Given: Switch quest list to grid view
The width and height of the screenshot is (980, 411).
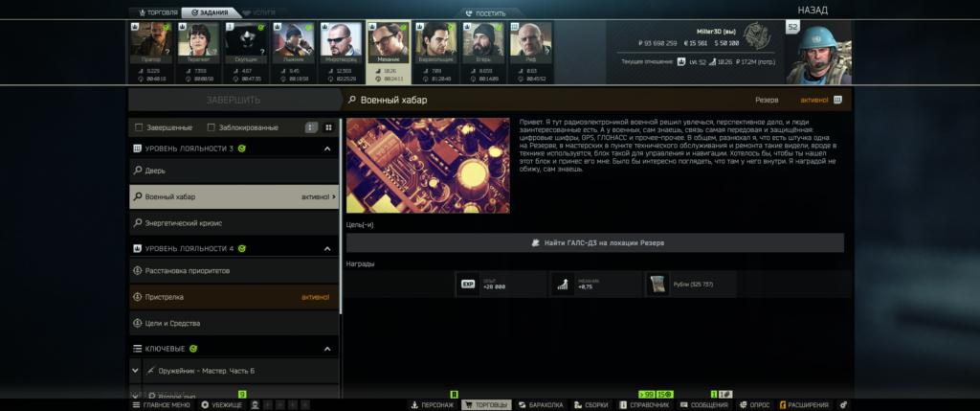Looking at the screenshot, I should pyautogui.click(x=329, y=127).
